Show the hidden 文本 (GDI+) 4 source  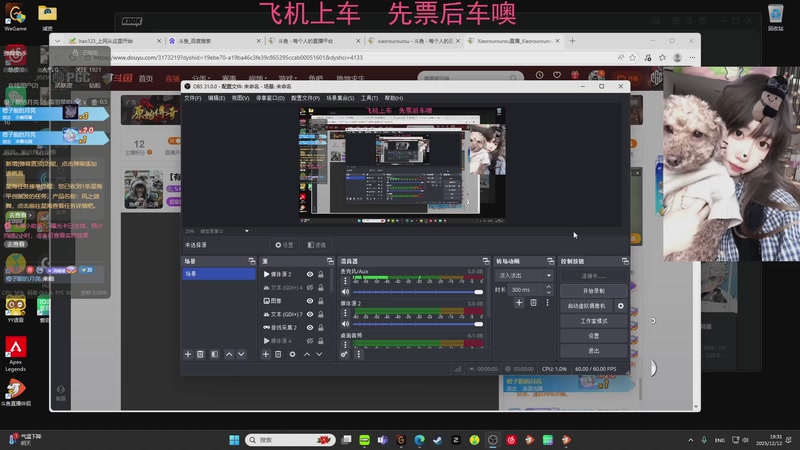coord(310,287)
